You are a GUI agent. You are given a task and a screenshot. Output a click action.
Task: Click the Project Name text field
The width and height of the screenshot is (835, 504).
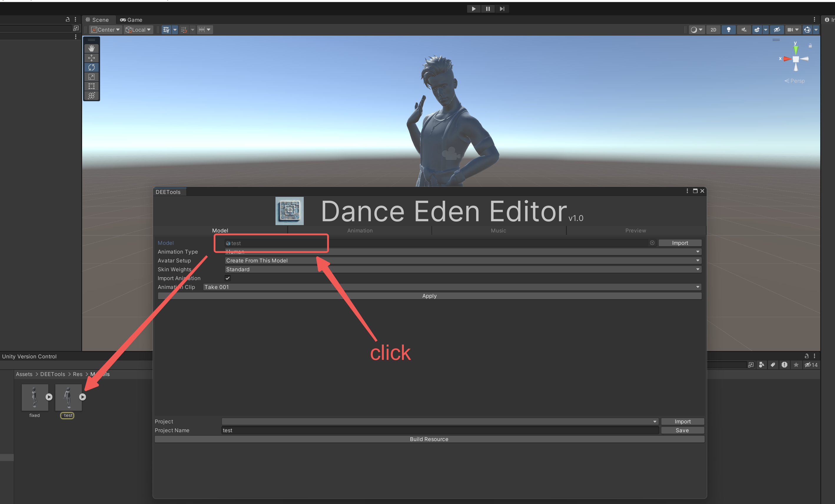pyautogui.click(x=440, y=430)
